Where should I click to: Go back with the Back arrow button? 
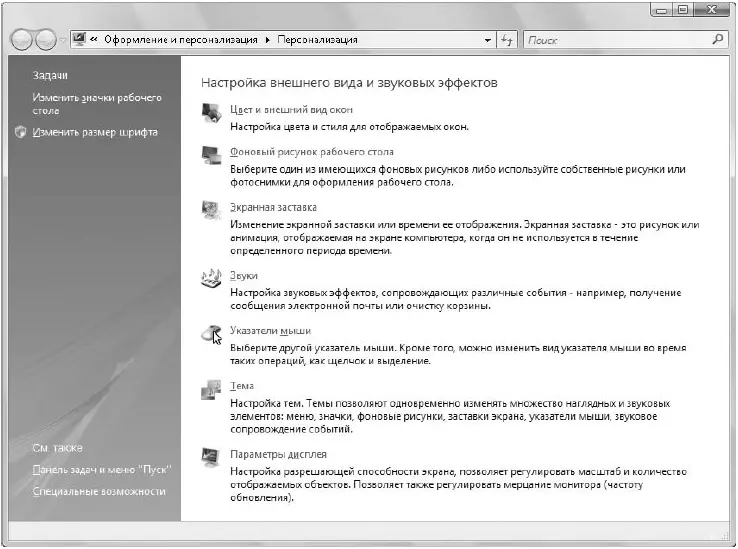click(x=22, y=40)
